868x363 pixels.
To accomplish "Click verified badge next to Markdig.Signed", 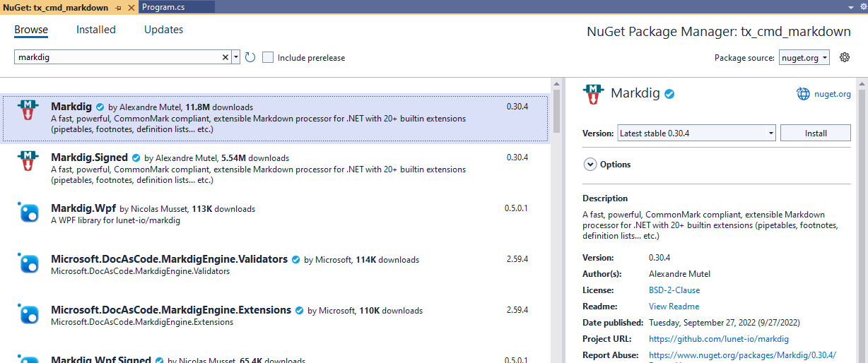I will coord(136,158).
